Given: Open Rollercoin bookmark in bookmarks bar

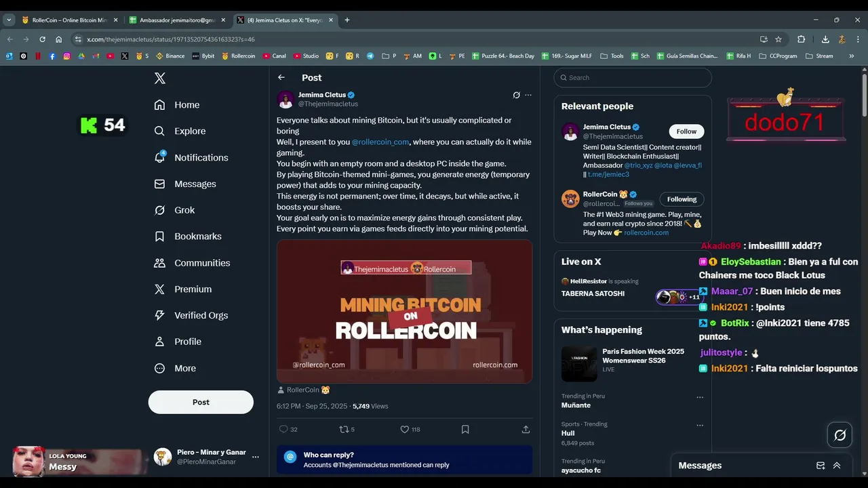Looking at the screenshot, I should point(238,56).
